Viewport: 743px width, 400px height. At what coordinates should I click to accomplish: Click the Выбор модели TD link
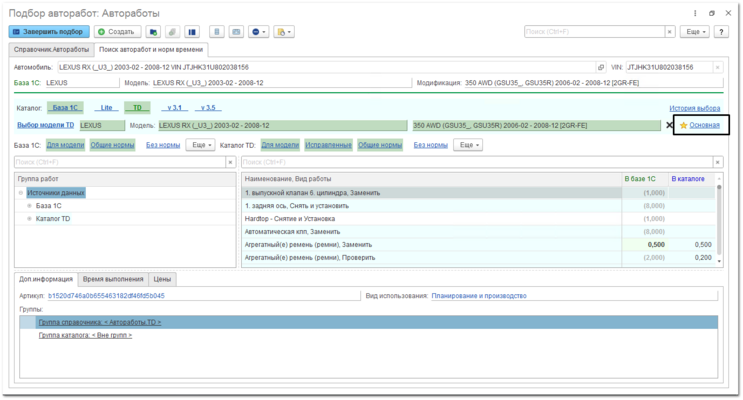(x=45, y=125)
